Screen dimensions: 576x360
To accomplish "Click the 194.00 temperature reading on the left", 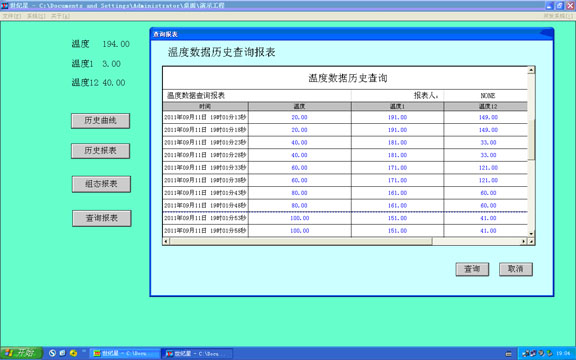I will [x=116, y=44].
